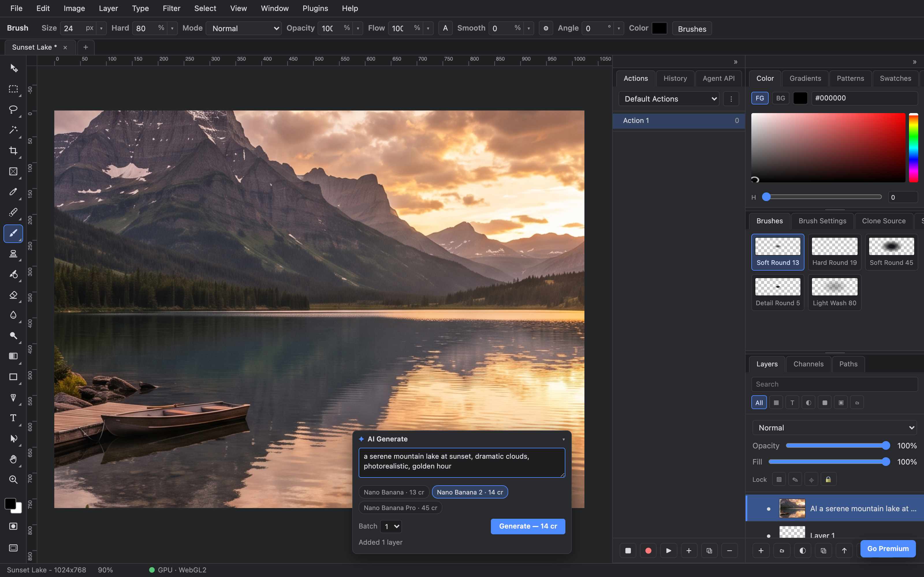Switch to BG color mode
The height and width of the screenshot is (577, 924).
pos(780,98)
